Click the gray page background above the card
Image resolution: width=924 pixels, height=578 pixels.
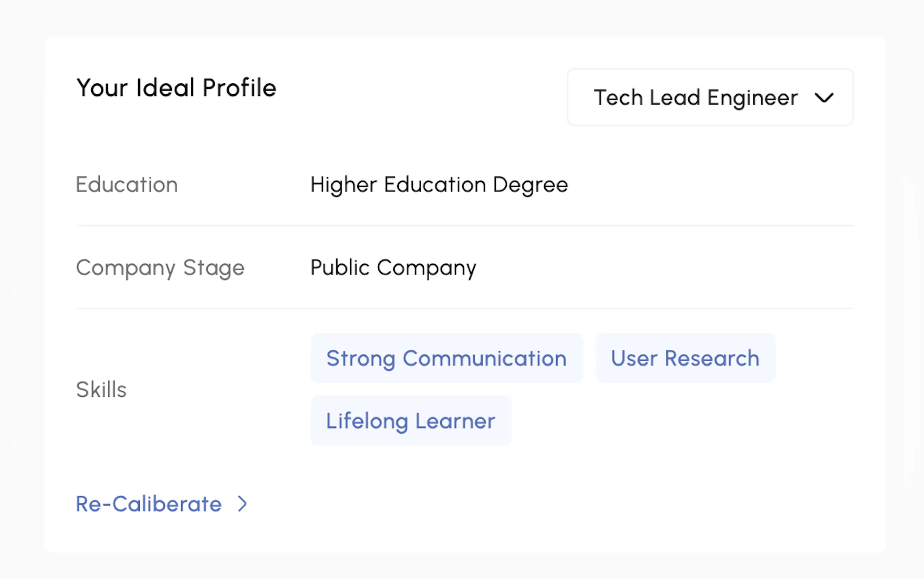pos(458,17)
